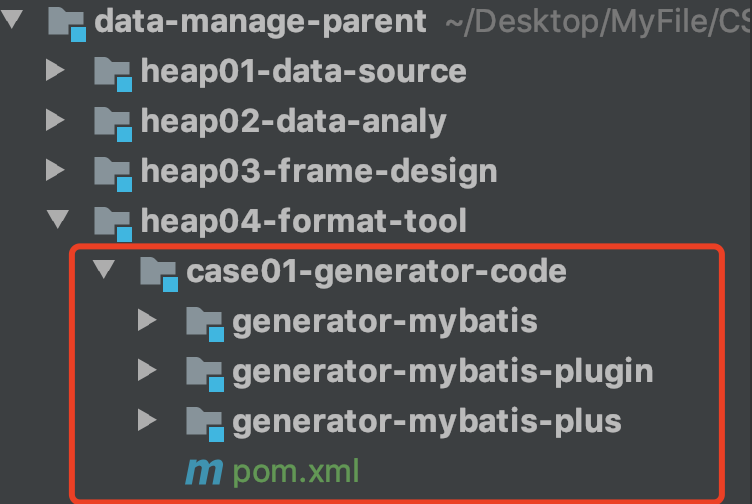
Task: Select the generator-mybatis-plus label
Action: click(x=427, y=422)
